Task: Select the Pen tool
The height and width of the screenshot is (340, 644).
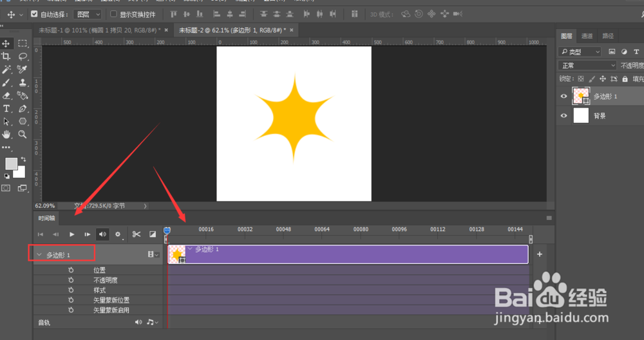Action: 23,109
